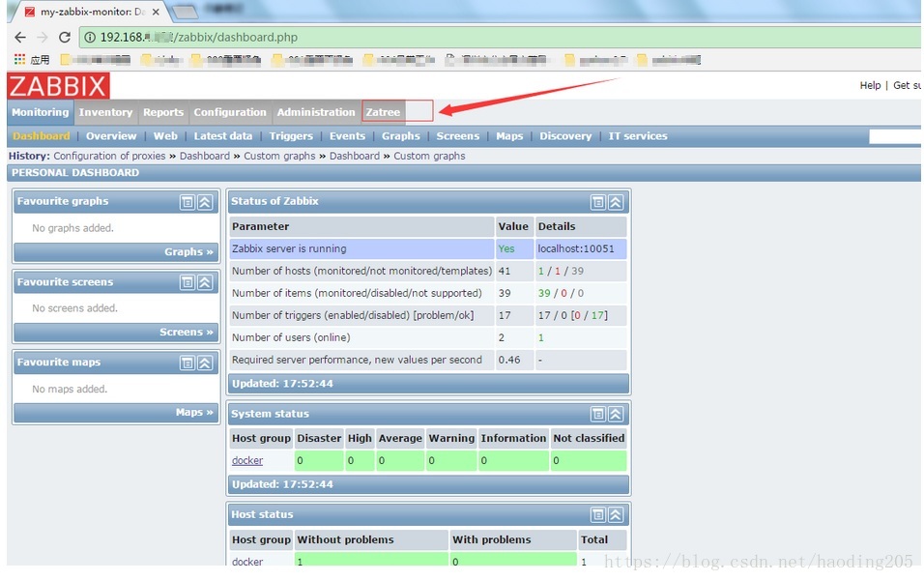Open the Reports main menu
Screen dimensions: 924x581
coord(163,112)
